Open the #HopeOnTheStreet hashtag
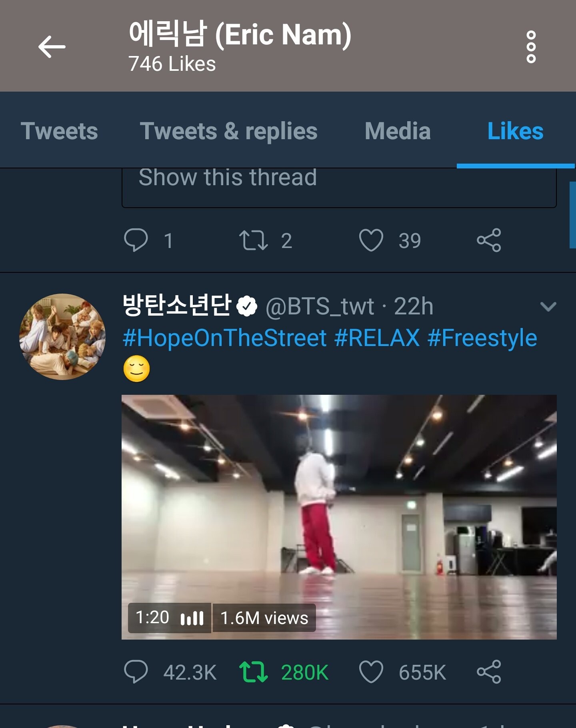Screen dimensions: 576x728 tap(224, 338)
